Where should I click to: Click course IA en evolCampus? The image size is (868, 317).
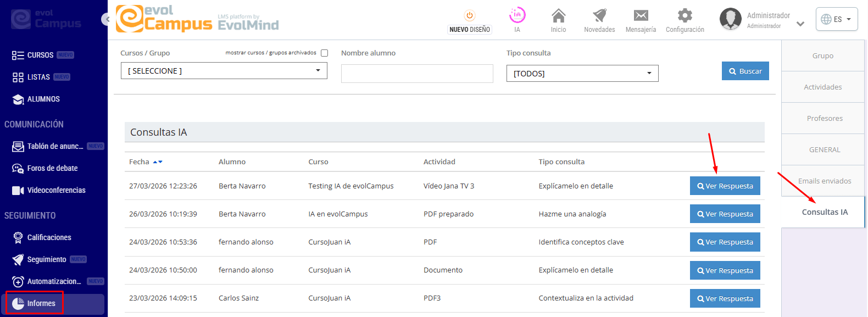(x=338, y=214)
